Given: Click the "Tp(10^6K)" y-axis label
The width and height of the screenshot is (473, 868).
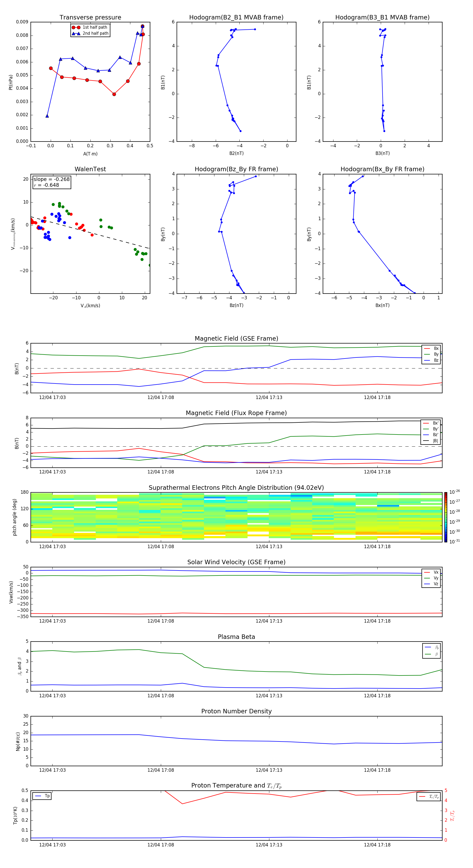Looking at the screenshot, I should (15, 815).
